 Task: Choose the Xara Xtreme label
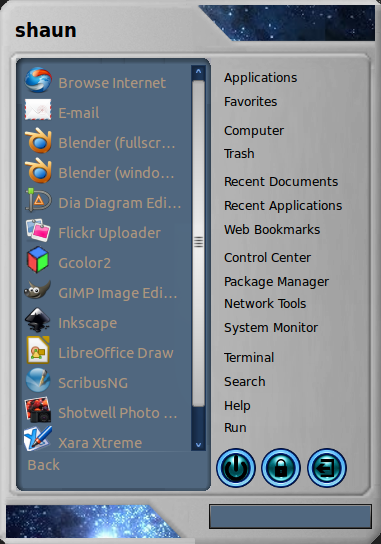100,443
